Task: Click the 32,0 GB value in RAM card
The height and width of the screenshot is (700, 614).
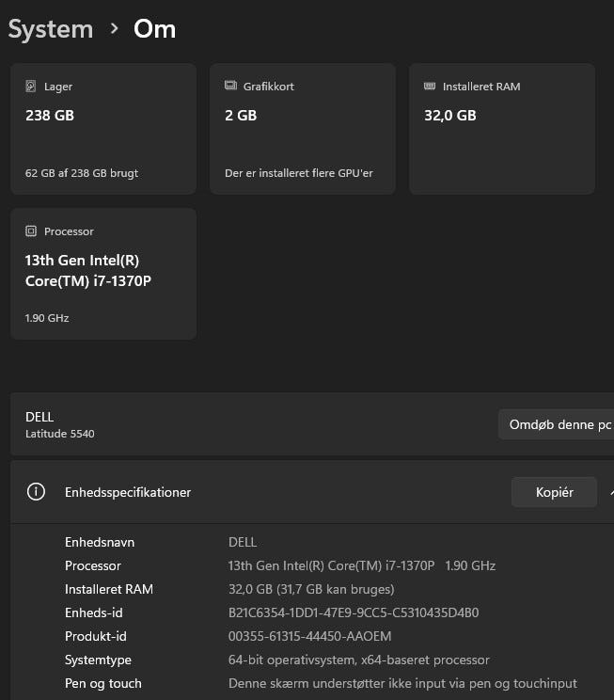Action: pos(450,116)
